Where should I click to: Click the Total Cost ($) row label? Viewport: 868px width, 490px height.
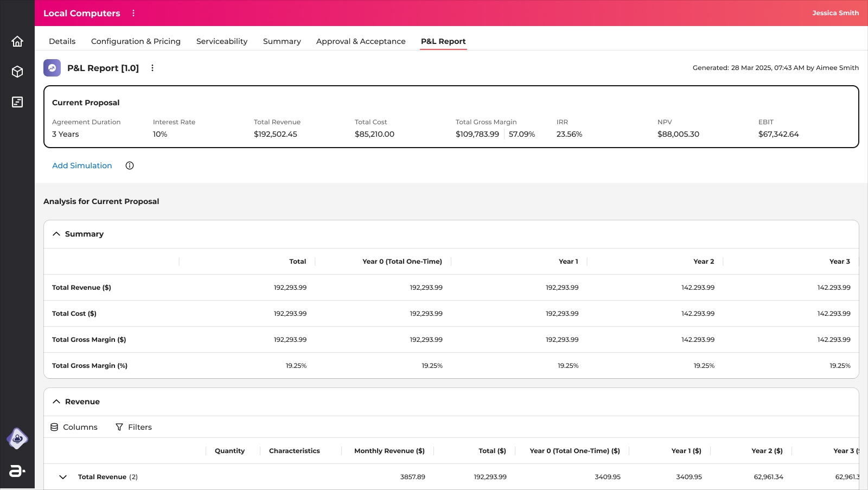(x=74, y=314)
